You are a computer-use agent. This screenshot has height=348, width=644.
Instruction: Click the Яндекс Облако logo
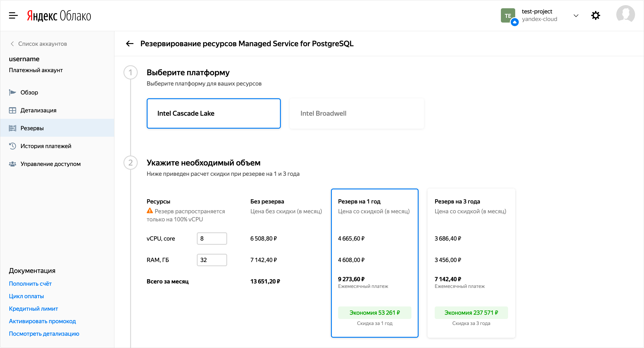click(x=59, y=16)
